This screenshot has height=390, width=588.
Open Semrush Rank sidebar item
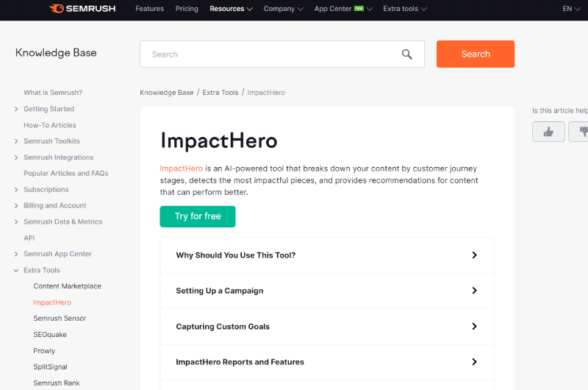pos(57,383)
